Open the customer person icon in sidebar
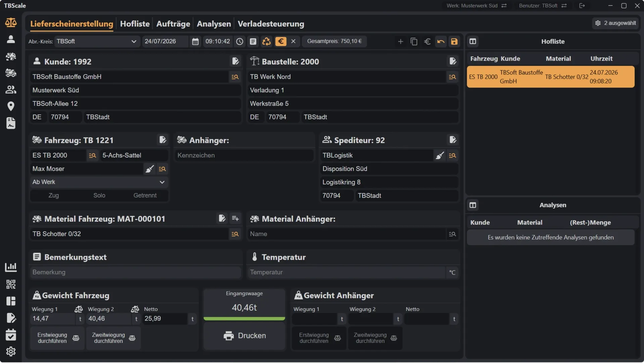The height and width of the screenshot is (363, 644). pyautogui.click(x=11, y=39)
